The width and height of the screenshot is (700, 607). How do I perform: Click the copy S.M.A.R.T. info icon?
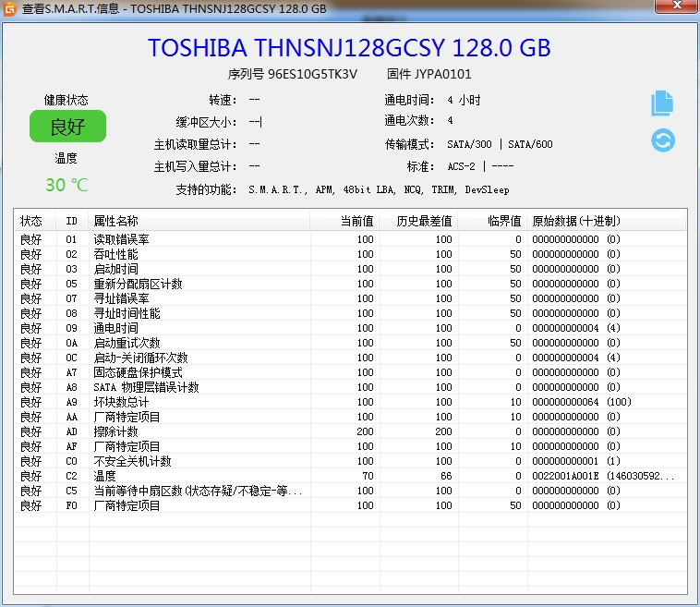[x=662, y=103]
